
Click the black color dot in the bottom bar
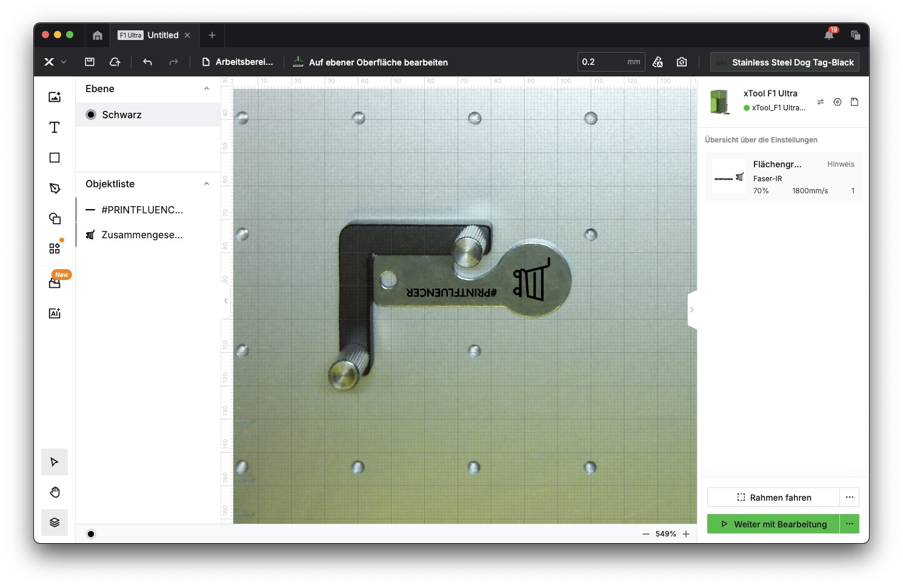(x=91, y=534)
